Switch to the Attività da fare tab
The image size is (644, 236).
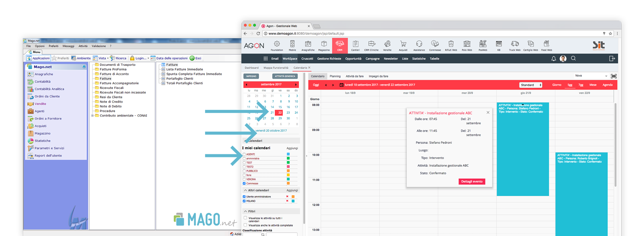click(x=355, y=76)
